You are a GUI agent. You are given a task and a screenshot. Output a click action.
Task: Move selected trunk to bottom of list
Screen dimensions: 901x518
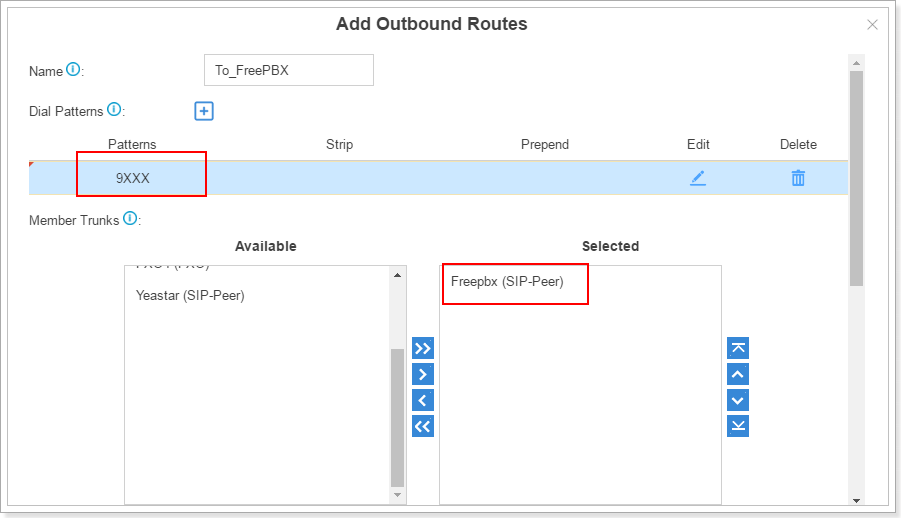pyautogui.click(x=738, y=427)
